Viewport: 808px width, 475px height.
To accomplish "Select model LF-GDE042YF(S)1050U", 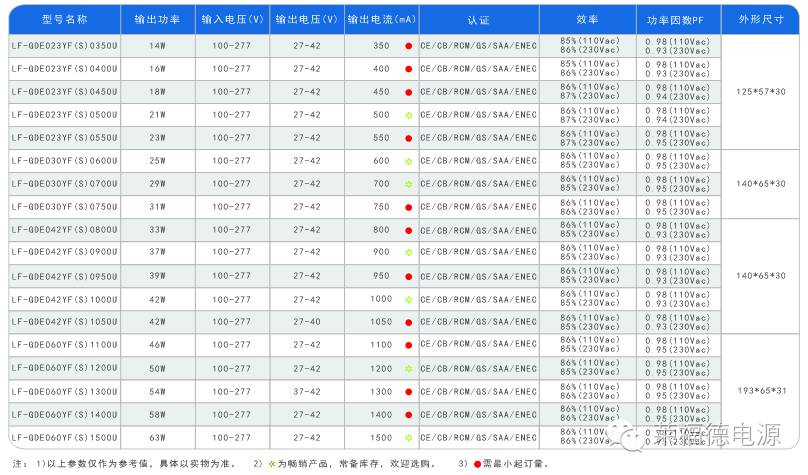I will (x=64, y=322).
